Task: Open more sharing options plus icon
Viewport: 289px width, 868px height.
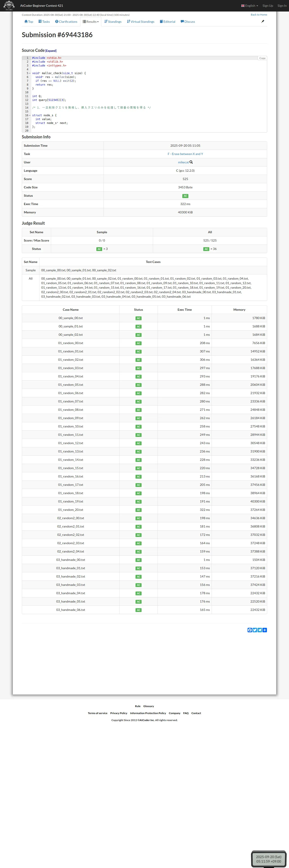Action: (x=265, y=630)
